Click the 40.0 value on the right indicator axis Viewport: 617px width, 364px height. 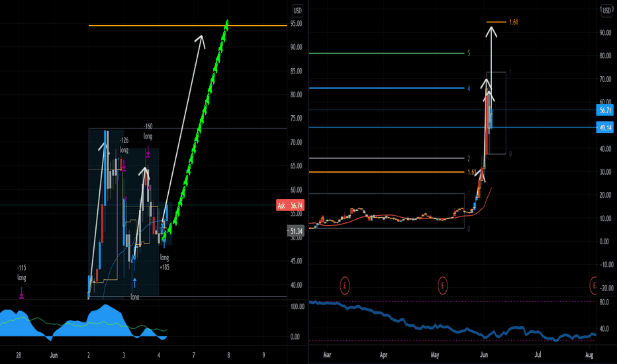(x=604, y=328)
